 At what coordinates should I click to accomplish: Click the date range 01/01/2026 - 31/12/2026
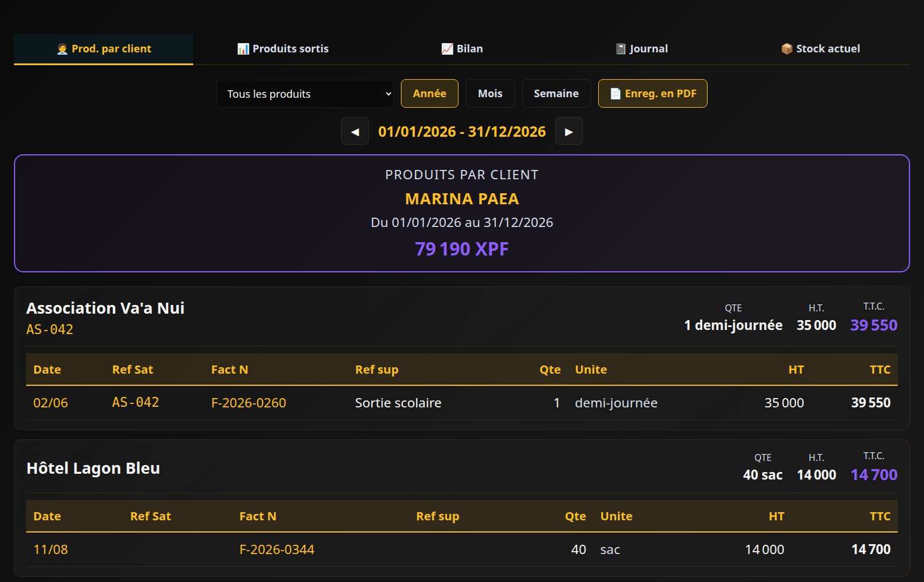point(462,132)
